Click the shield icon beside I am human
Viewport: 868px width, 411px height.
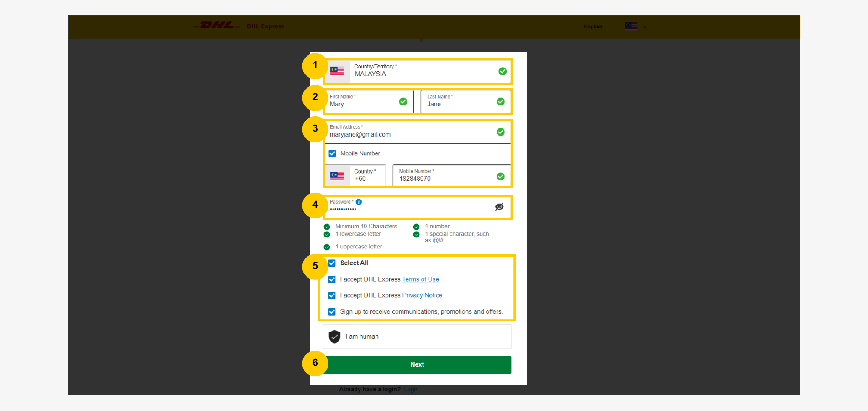coord(334,337)
